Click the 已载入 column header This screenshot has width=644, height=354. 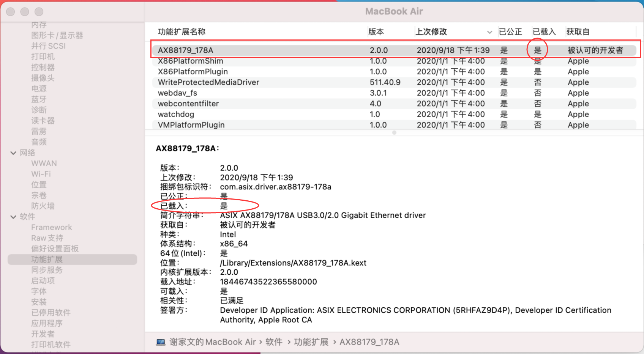click(x=544, y=32)
